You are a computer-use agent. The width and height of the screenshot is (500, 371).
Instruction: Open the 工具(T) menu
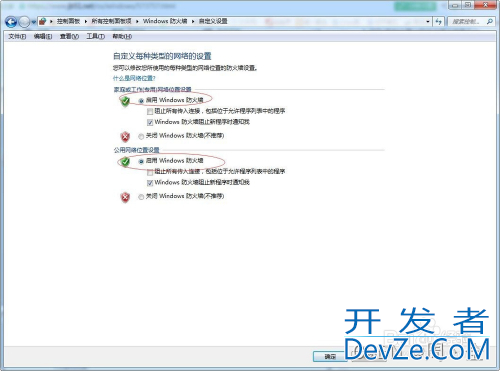pyautogui.click(x=96, y=36)
